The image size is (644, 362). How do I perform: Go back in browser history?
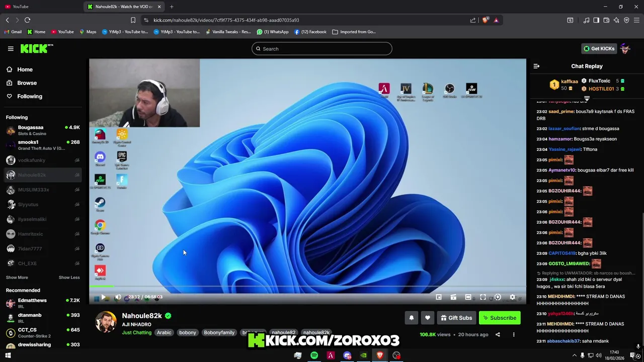(7, 20)
